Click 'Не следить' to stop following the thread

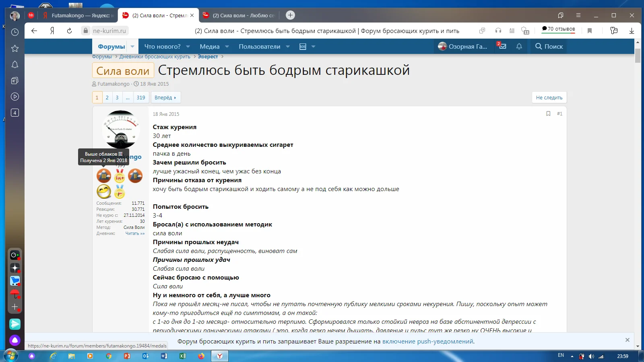(549, 97)
